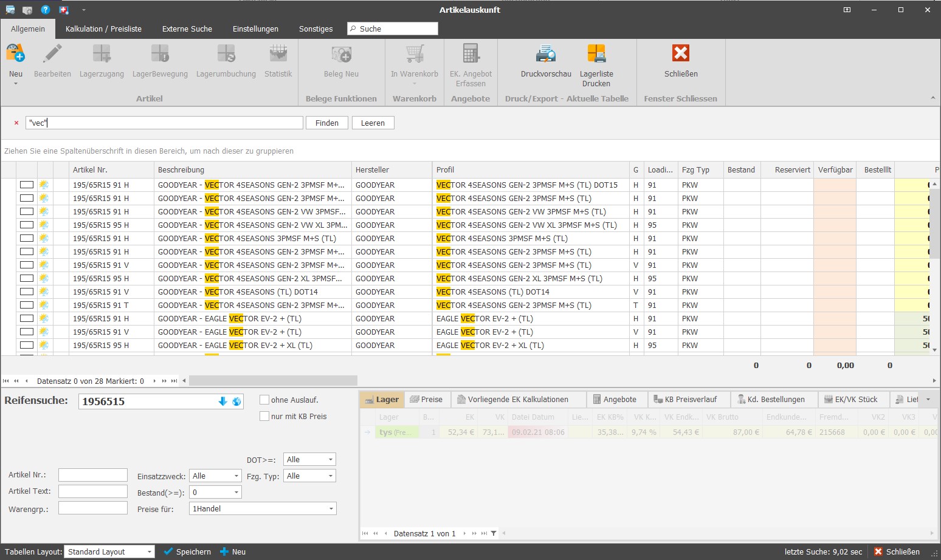Click Lagerliste Drucken icon

click(x=596, y=53)
